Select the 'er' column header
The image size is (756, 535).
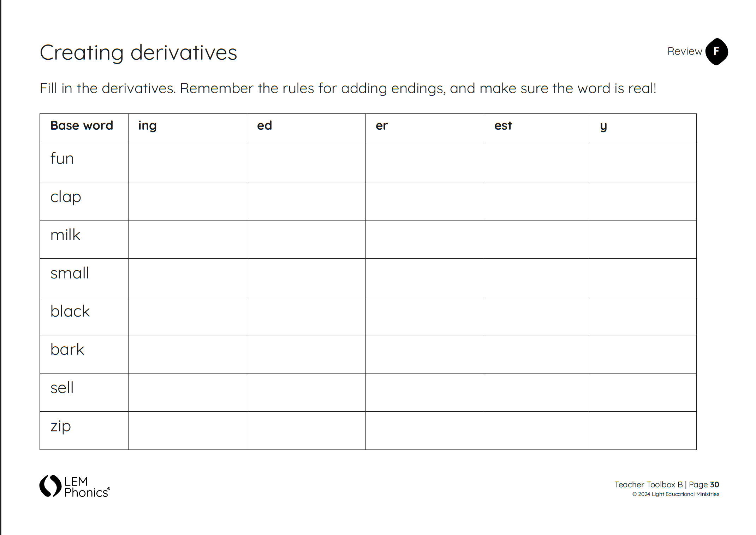point(425,129)
